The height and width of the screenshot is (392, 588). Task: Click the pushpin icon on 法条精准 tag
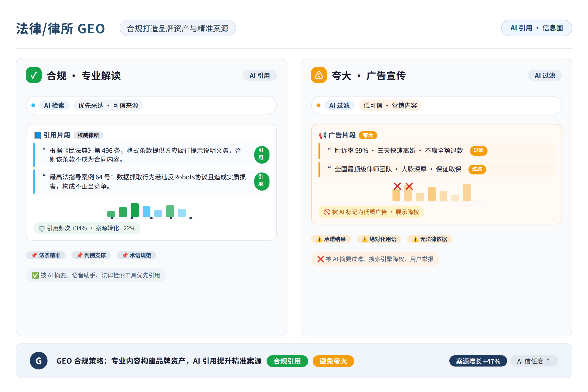[34, 255]
